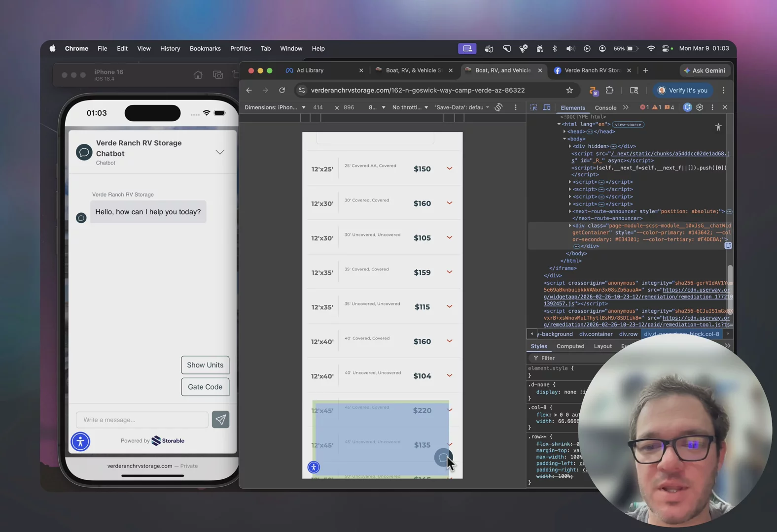777x532 pixels.
Task: Reload the page in Chrome
Action: click(x=282, y=90)
